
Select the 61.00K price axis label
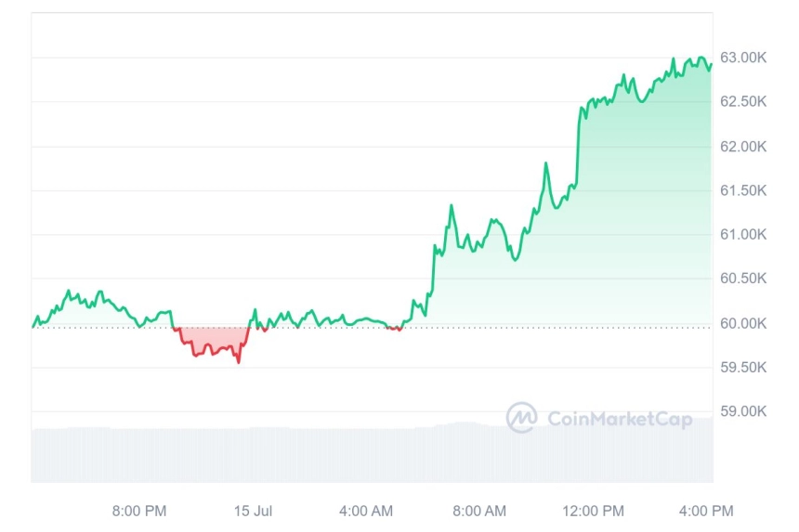click(743, 234)
